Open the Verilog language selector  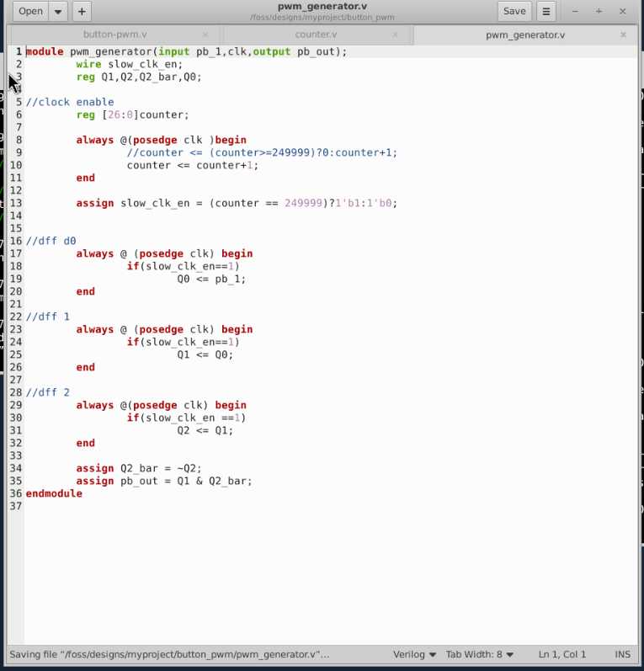point(414,654)
